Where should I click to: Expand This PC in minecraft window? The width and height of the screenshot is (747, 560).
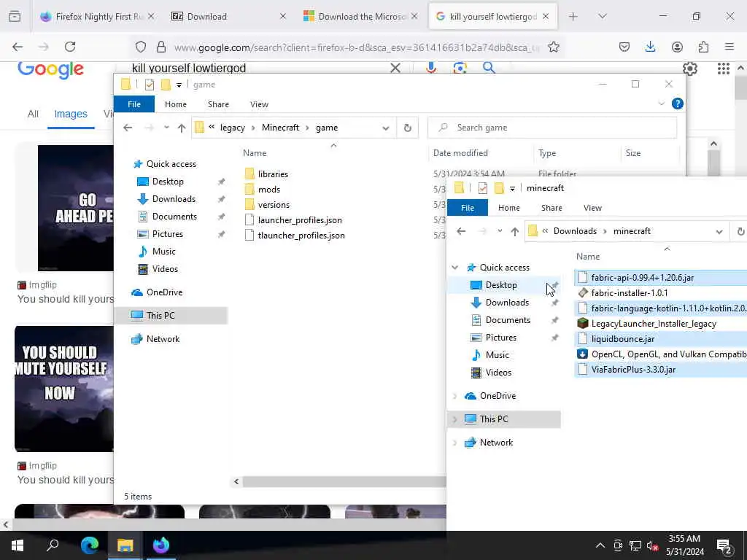coord(455,419)
